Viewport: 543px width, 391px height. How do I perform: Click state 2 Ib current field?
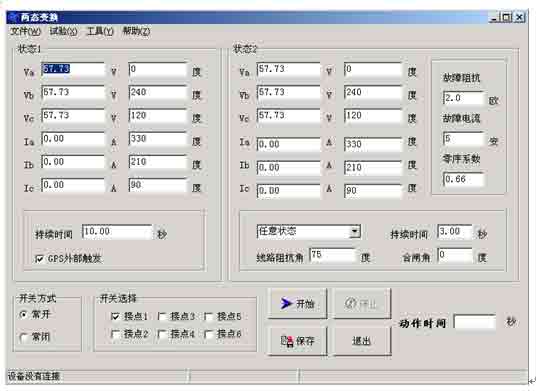(x=288, y=168)
